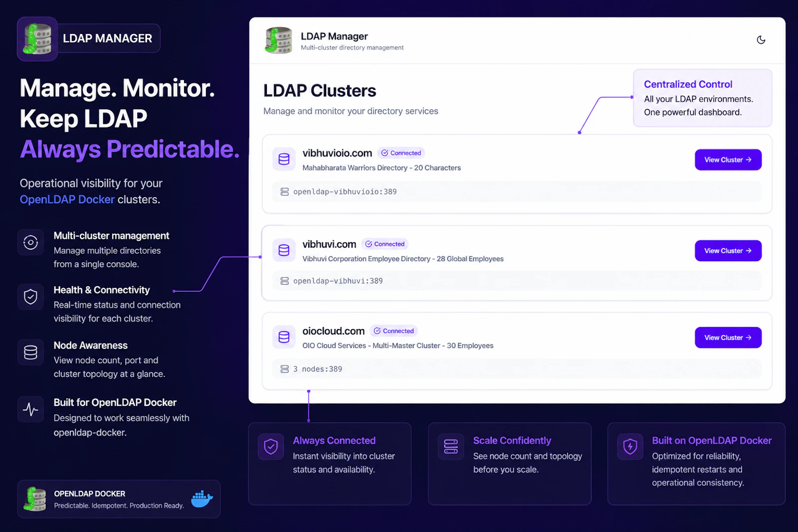Click the Built on OpenLDAP Docker bolt shield icon
The width and height of the screenshot is (798, 532).
[x=630, y=446]
